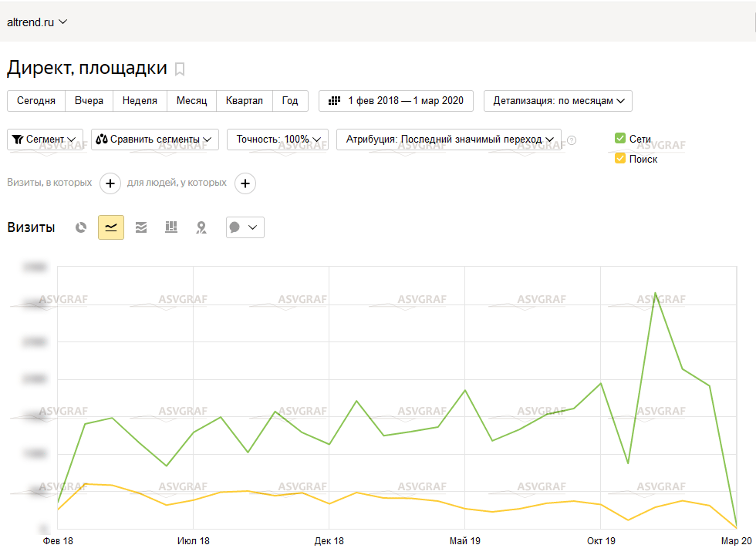Uncheck the Поиск series checkbox

pyautogui.click(x=620, y=158)
